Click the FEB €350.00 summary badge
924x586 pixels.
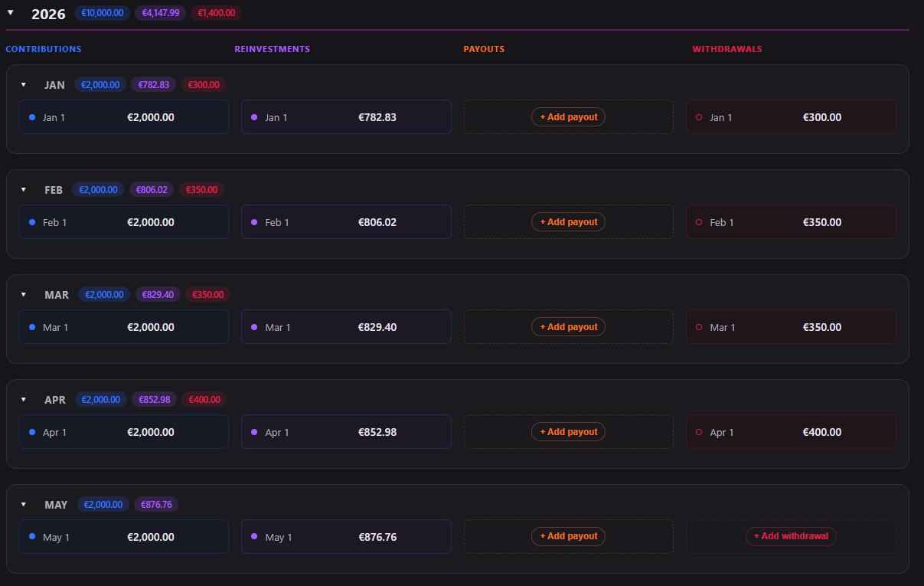pos(202,189)
